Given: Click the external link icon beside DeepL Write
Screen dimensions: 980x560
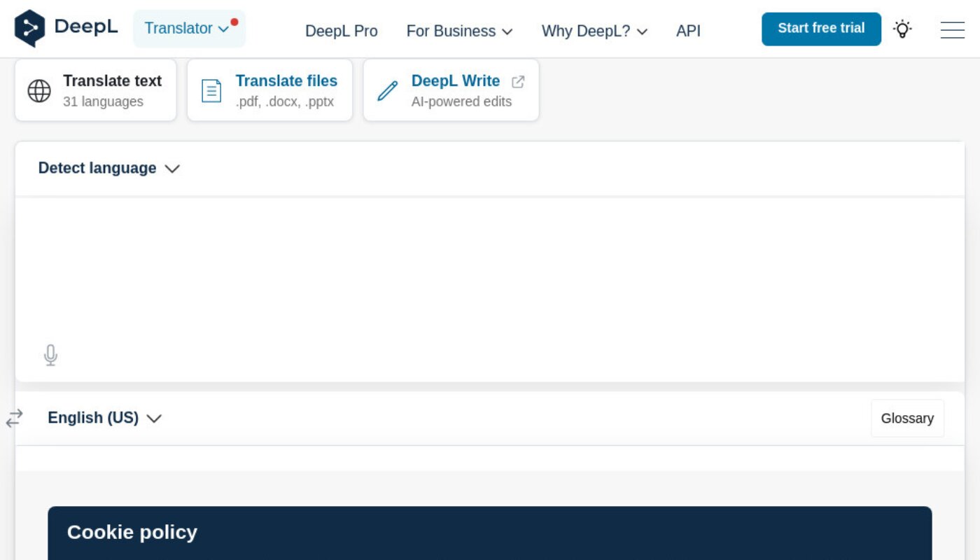Looking at the screenshot, I should tap(518, 81).
